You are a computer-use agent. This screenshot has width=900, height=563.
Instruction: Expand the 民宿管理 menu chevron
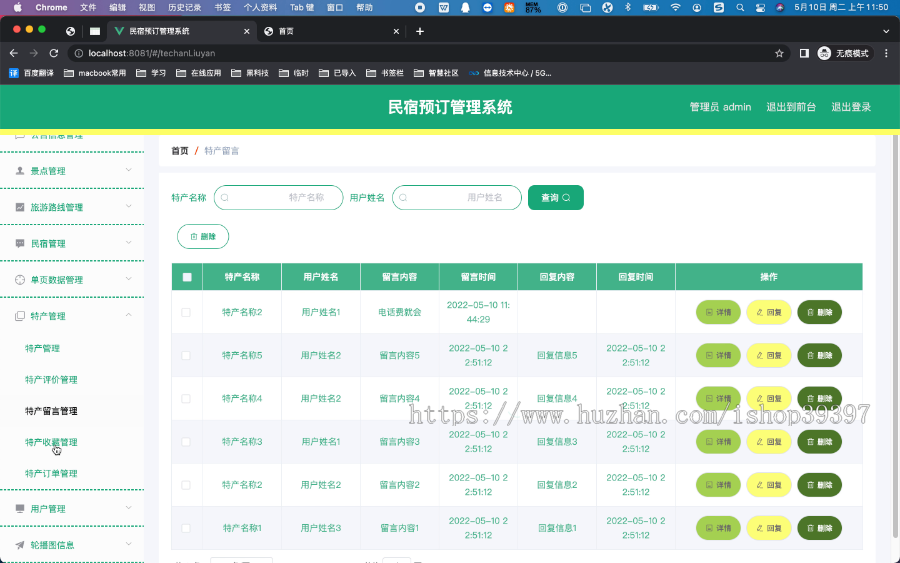pyautogui.click(x=129, y=242)
